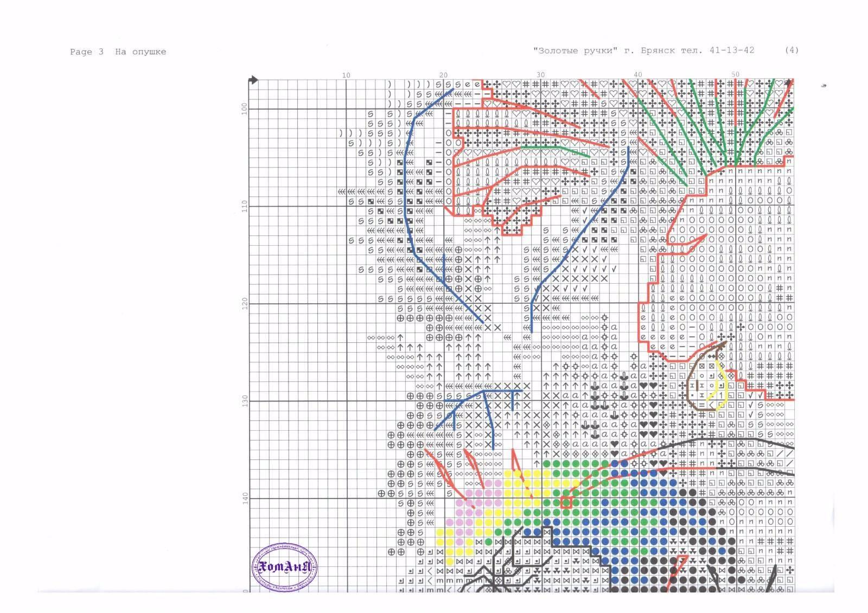Click row number 100 on left ruler

pos(245,108)
